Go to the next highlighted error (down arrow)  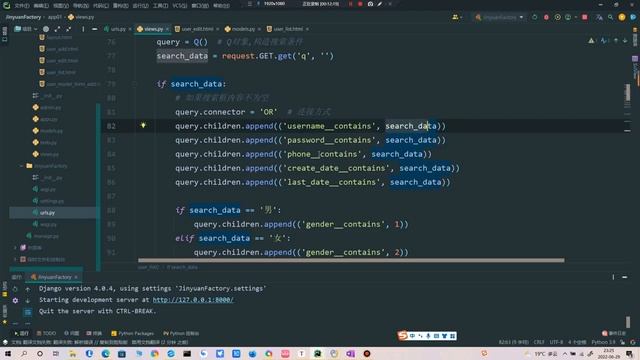coord(625,40)
